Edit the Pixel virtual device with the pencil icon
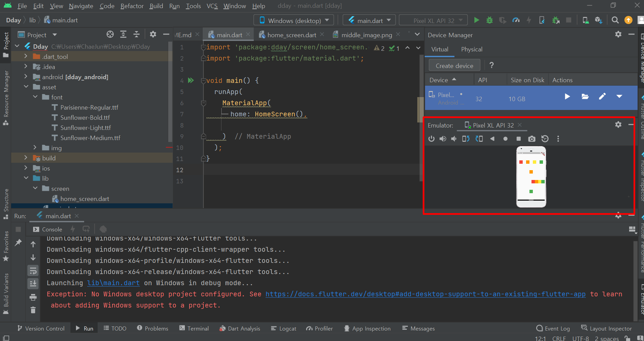The image size is (644, 341). click(602, 97)
